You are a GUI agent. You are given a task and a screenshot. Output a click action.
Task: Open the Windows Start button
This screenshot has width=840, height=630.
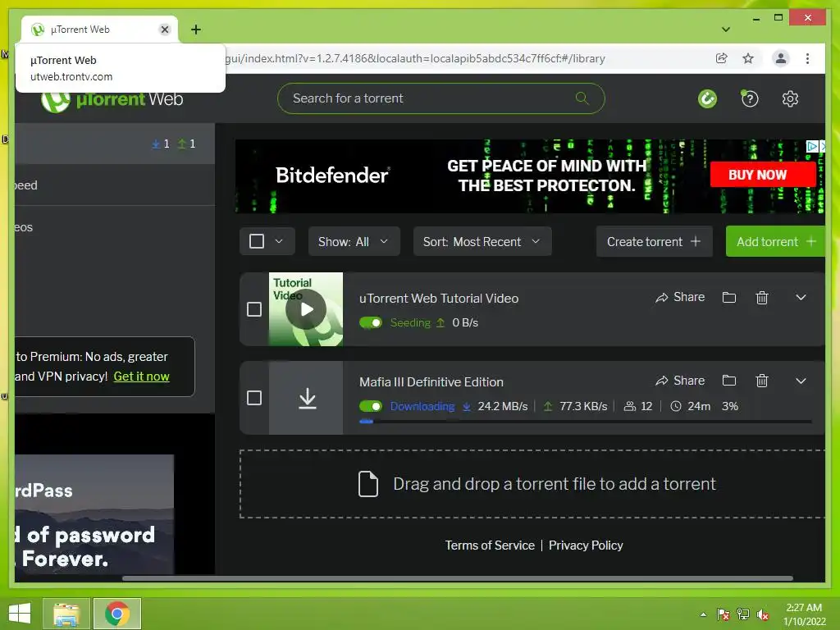[x=20, y=614]
